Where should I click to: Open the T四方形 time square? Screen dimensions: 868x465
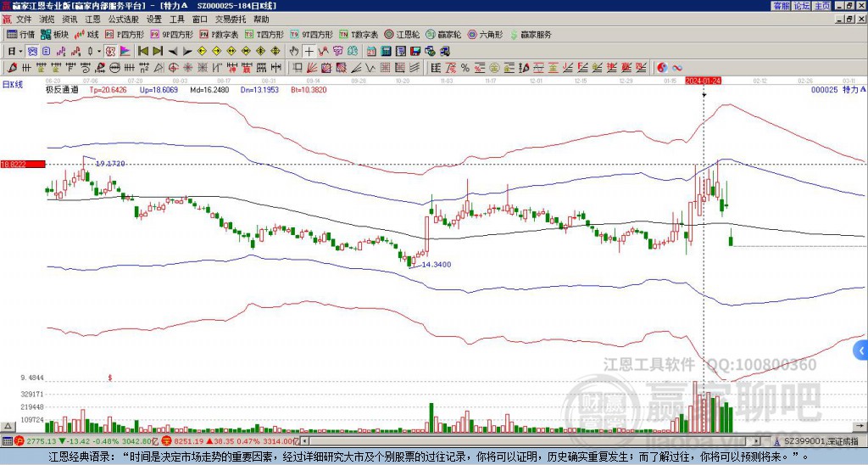264,34
